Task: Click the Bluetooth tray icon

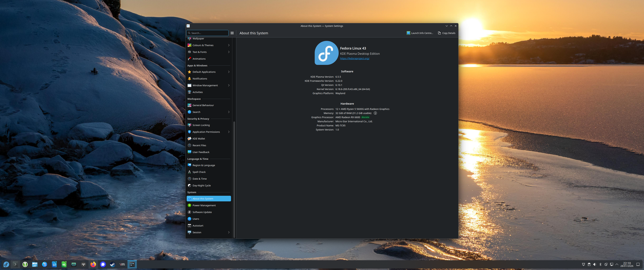Action: tap(600, 264)
